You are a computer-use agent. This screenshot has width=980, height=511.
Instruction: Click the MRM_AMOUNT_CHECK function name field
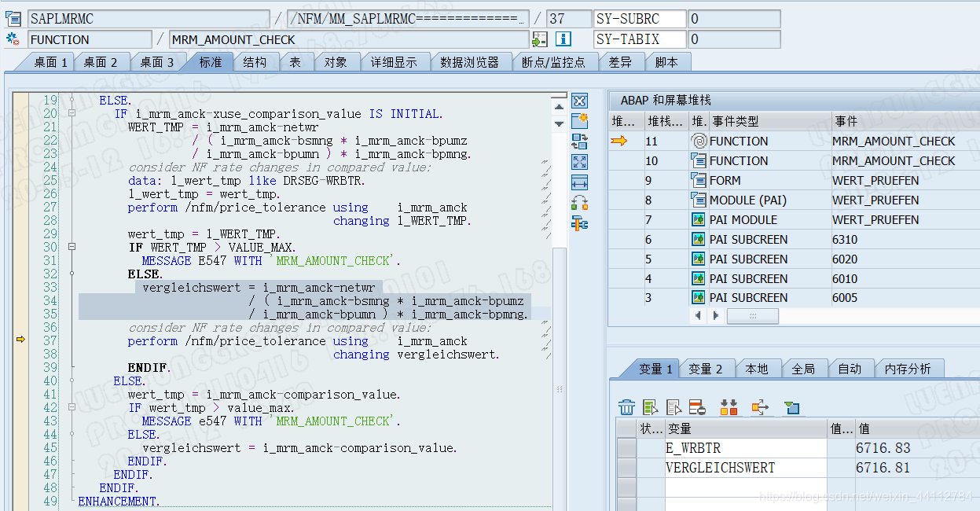click(349, 39)
